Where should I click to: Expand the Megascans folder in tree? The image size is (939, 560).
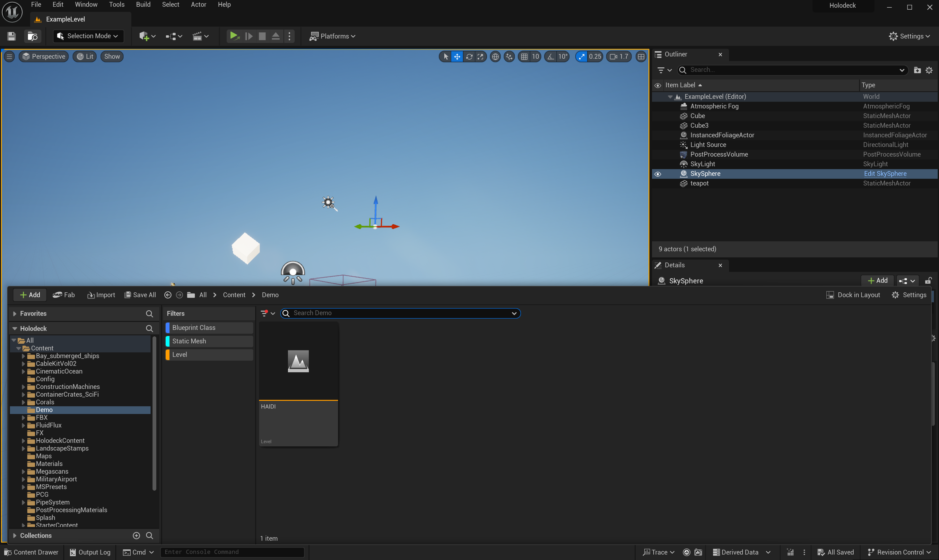click(x=23, y=471)
